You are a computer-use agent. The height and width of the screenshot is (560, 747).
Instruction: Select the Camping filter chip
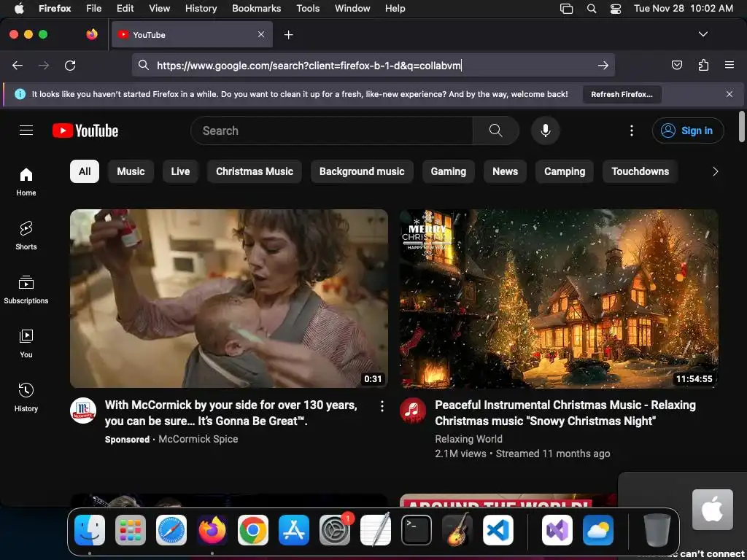click(565, 171)
